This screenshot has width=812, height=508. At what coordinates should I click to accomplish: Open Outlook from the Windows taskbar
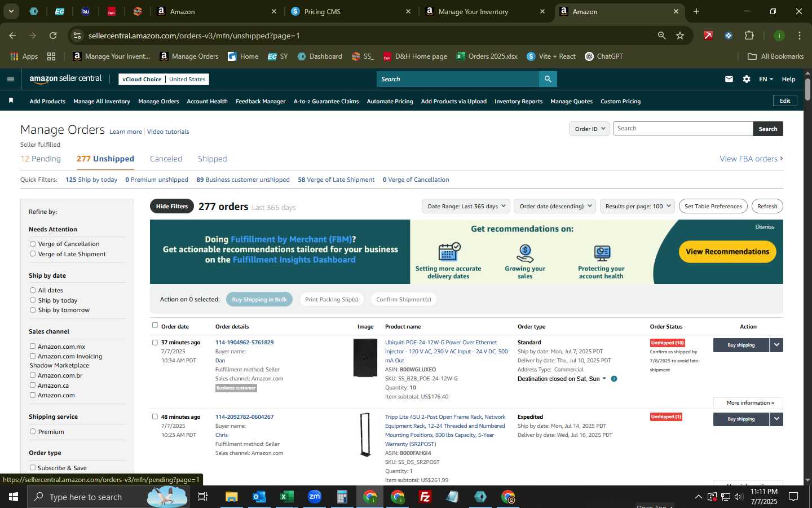pos(259,497)
